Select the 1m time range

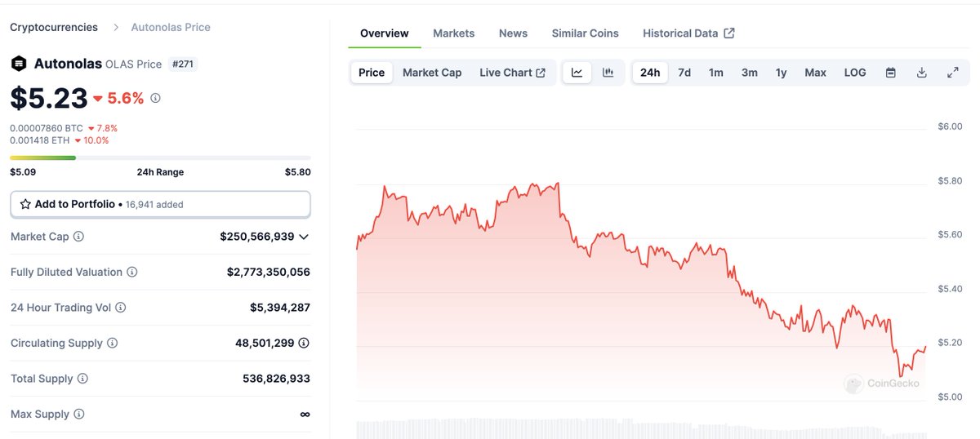click(x=716, y=73)
